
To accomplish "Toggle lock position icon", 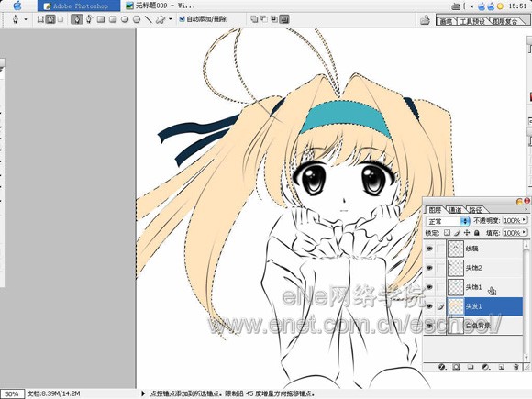I will [x=467, y=233].
